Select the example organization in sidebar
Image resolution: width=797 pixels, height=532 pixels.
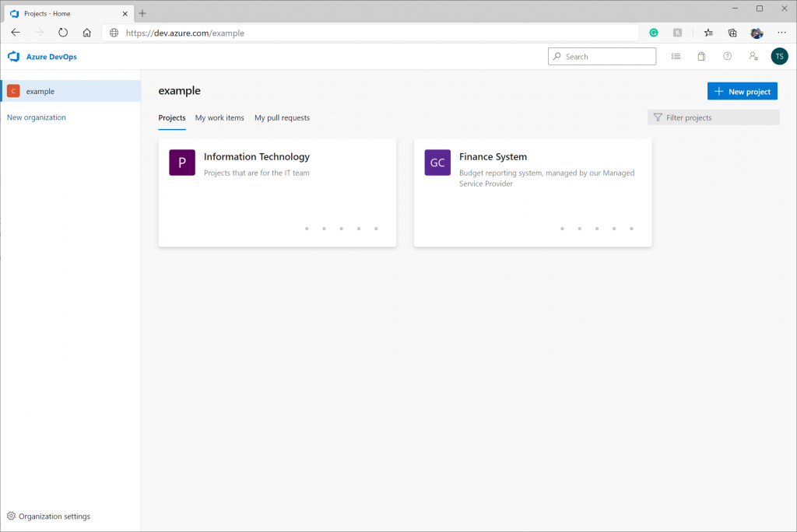click(x=71, y=91)
